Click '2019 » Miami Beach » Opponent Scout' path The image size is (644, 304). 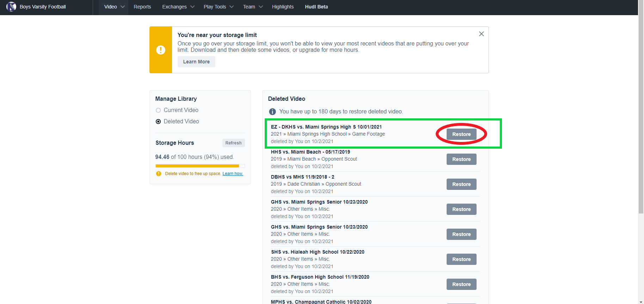[314, 159]
